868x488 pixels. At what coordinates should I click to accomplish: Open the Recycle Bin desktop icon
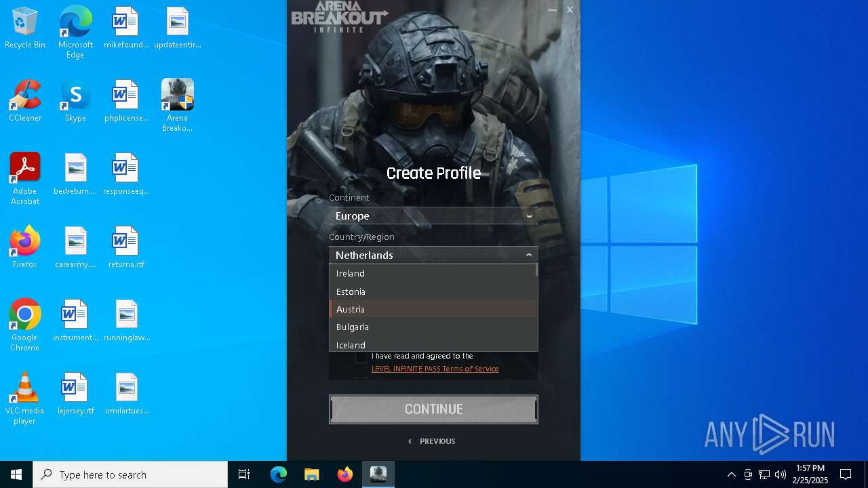25,28
